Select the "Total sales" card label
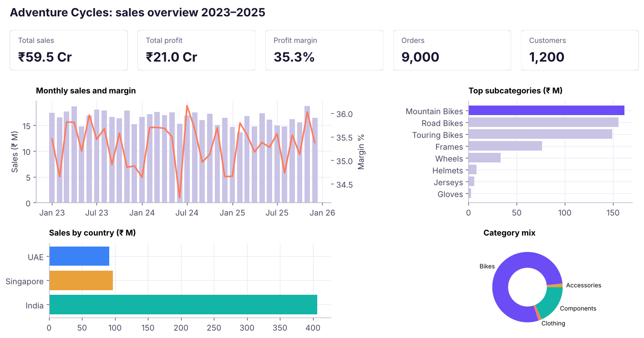Image resolution: width=644 pixels, height=338 pixels. (x=36, y=40)
